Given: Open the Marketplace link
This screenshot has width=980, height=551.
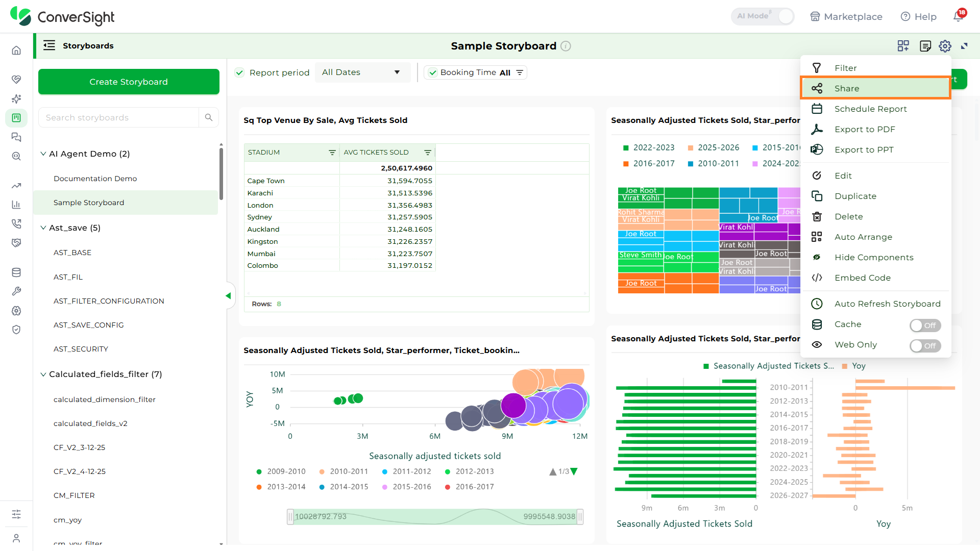Looking at the screenshot, I should coord(846,16).
